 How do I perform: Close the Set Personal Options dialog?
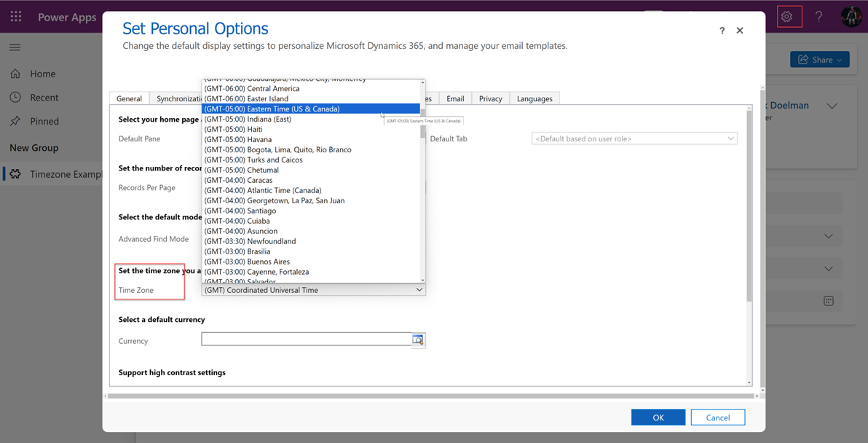pos(740,31)
